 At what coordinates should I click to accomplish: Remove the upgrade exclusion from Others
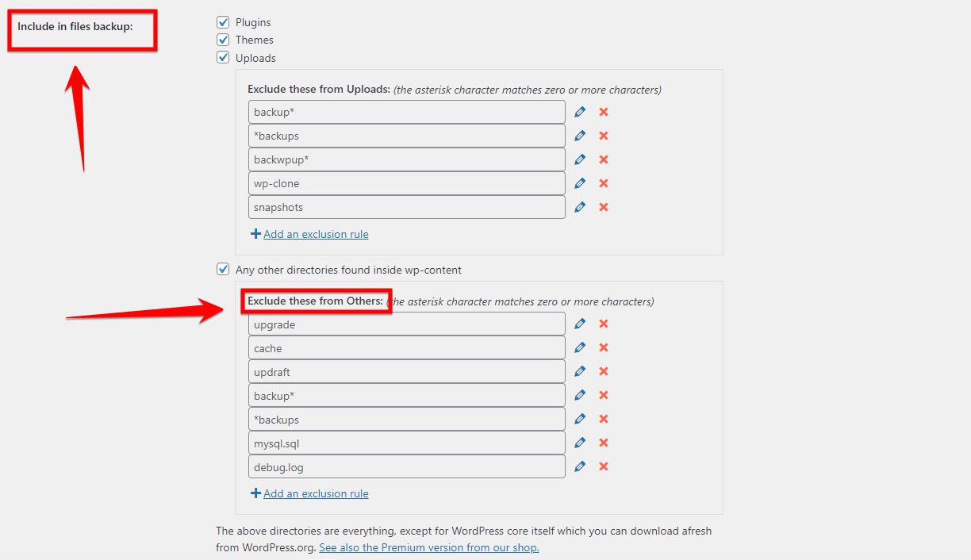click(603, 324)
